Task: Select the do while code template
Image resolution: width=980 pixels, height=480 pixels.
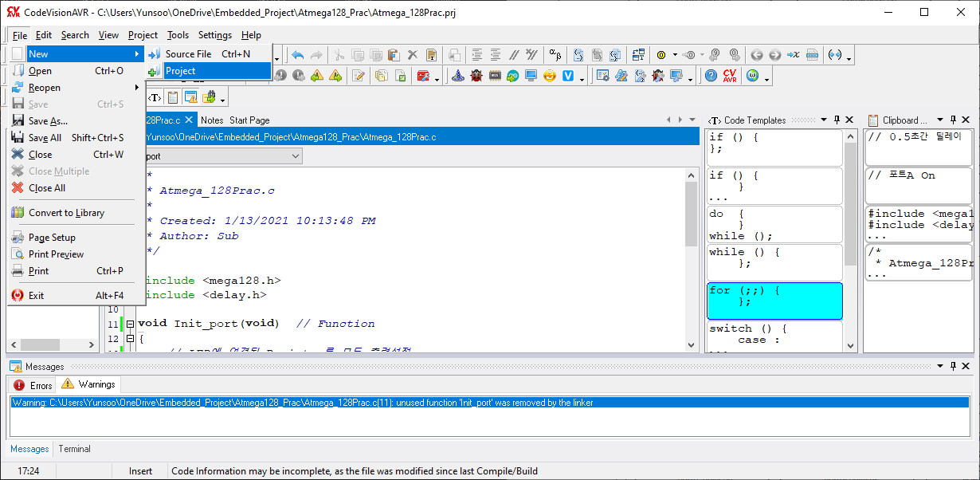Action: 774,225
